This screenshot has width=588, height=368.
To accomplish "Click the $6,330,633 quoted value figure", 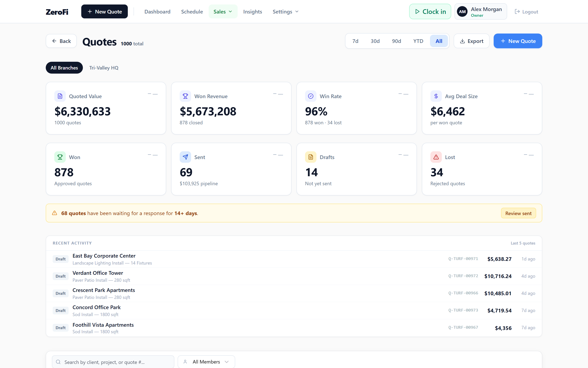I will click(x=83, y=111).
